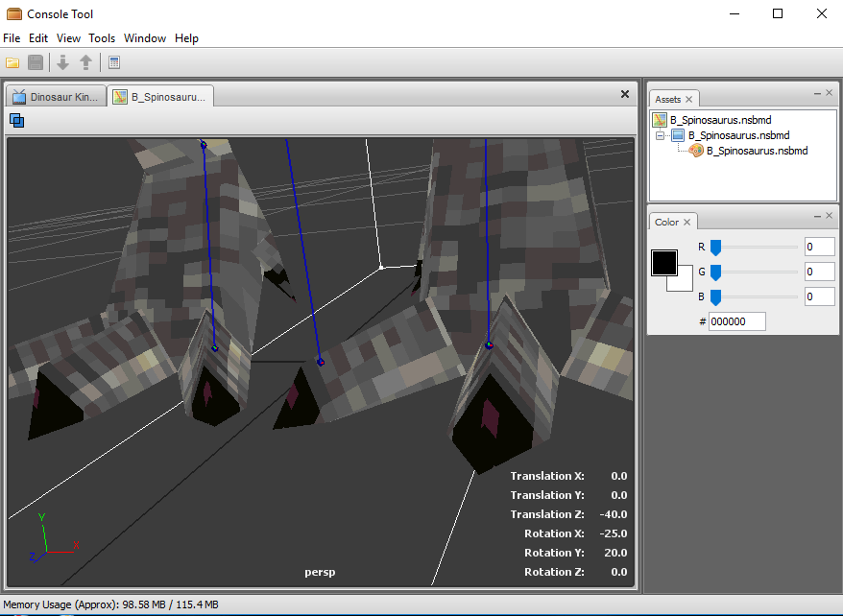Image resolution: width=843 pixels, height=616 pixels.
Task: Click the save disk toolbar icon
Action: coord(36,62)
